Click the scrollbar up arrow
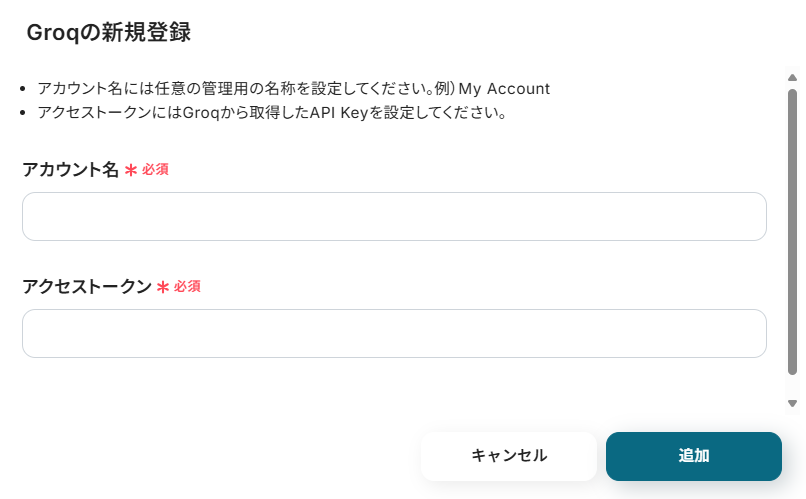This screenshot has height=499, width=806. pyautogui.click(x=792, y=77)
